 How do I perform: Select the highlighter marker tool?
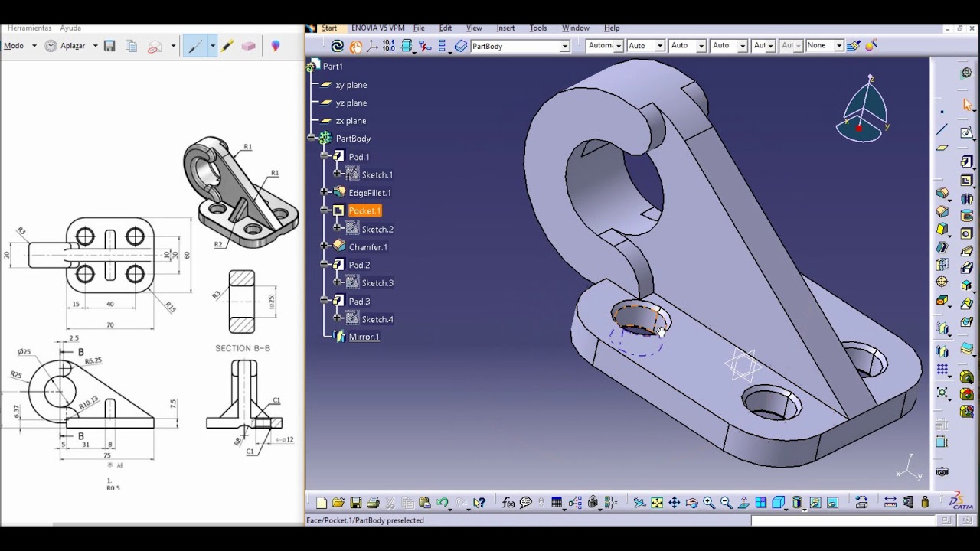point(227,46)
